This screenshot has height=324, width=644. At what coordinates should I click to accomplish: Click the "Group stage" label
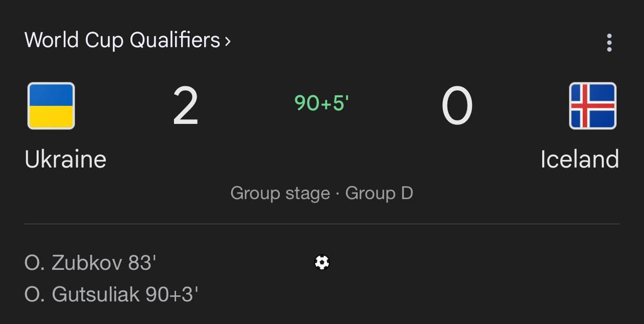280,193
